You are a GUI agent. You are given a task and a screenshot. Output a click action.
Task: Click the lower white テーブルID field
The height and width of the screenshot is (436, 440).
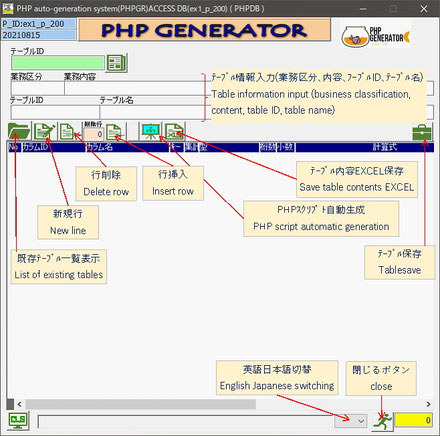coord(55,112)
